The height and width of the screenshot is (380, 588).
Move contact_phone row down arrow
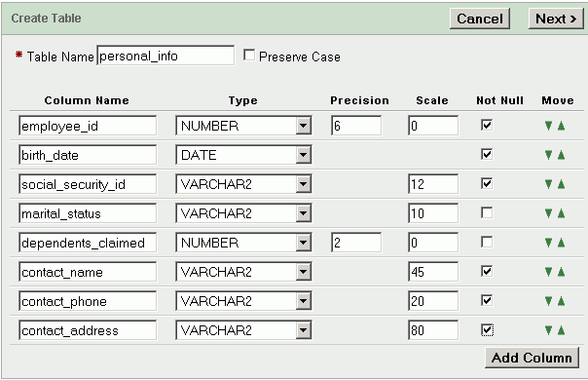click(548, 301)
